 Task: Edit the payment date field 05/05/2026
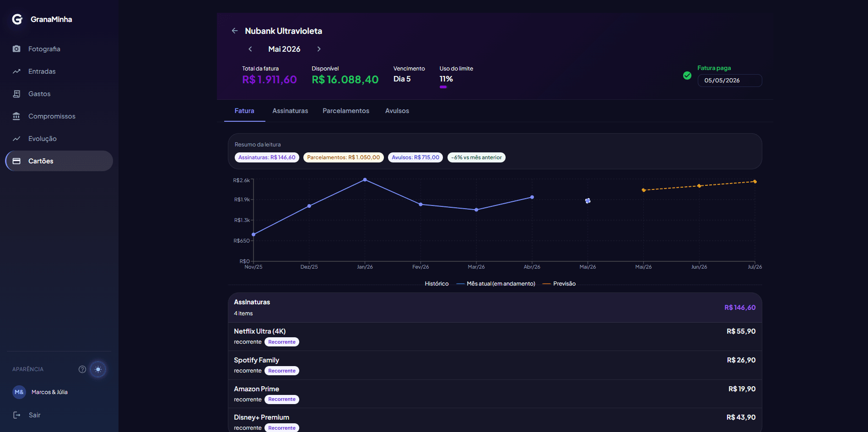[x=730, y=81]
